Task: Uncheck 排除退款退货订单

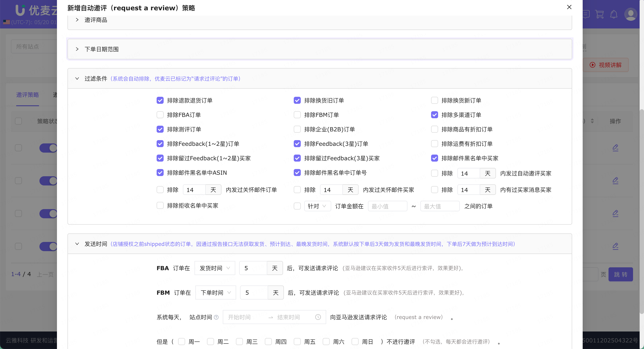Action: tap(160, 100)
